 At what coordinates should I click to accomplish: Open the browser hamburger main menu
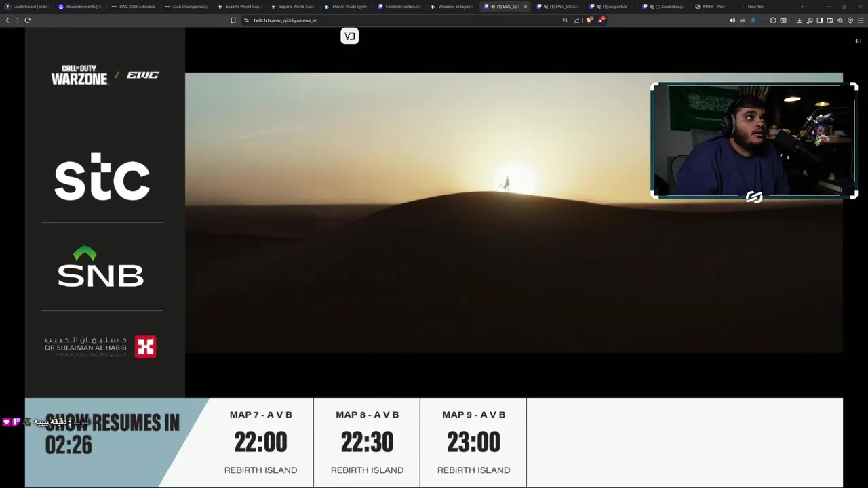(861, 20)
